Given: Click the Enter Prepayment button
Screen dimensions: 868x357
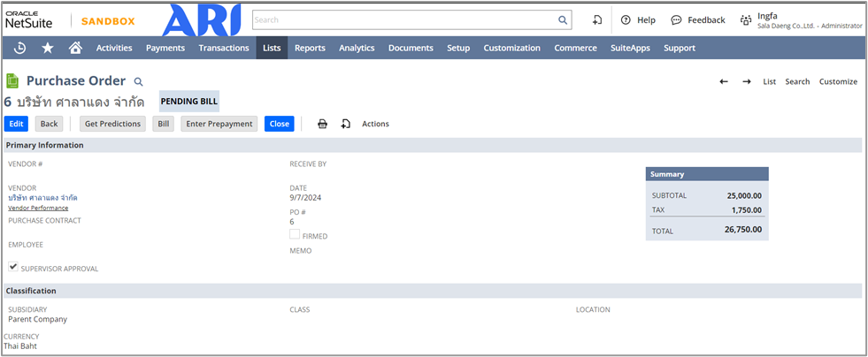Looking at the screenshot, I should point(219,124).
